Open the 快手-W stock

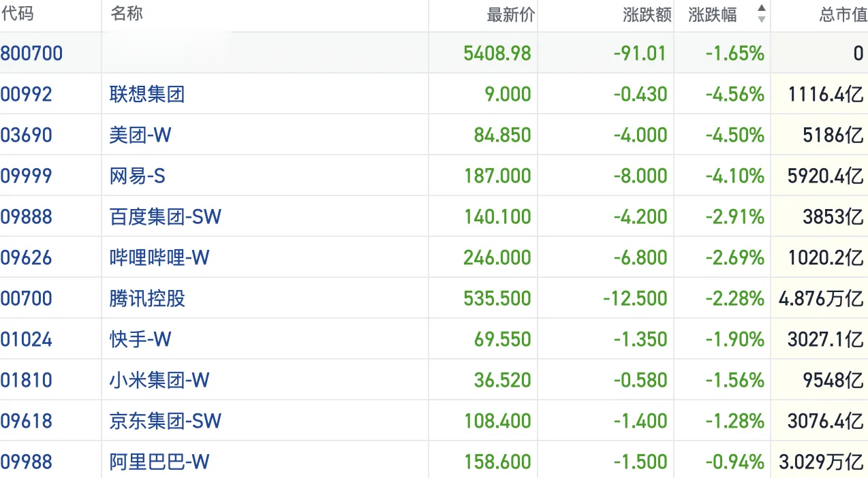pos(140,339)
